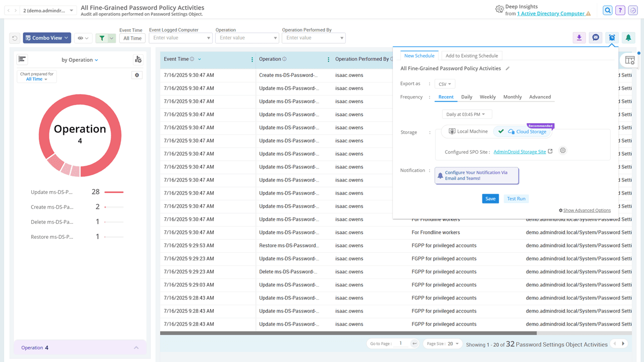
Task: Click the Go to Page input field
Action: (401, 343)
